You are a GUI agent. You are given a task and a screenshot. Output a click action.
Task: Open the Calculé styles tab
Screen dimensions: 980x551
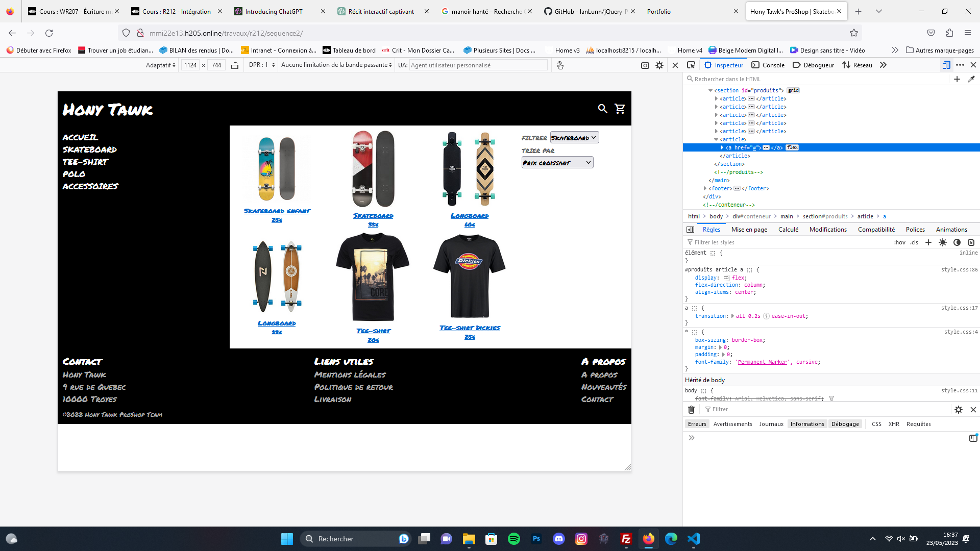pyautogui.click(x=788, y=230)
